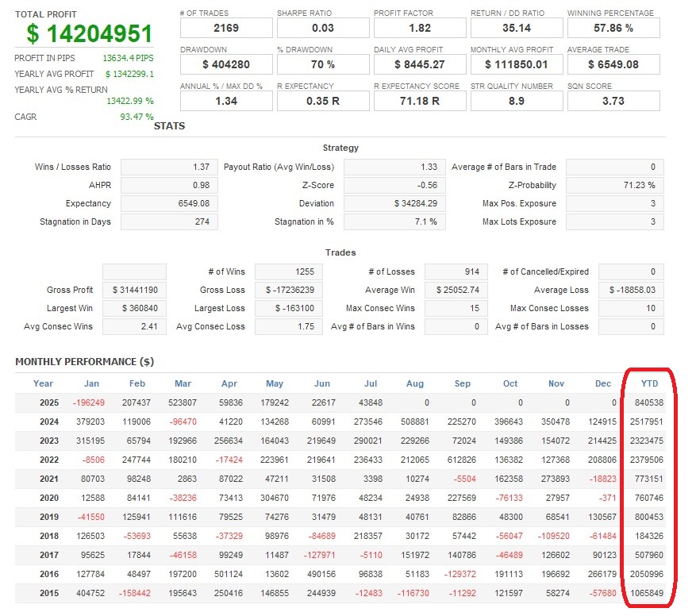Screen dimensions: 696x616
Task: Select the % Drawdown value 70 %
Action: coord(323,64)
